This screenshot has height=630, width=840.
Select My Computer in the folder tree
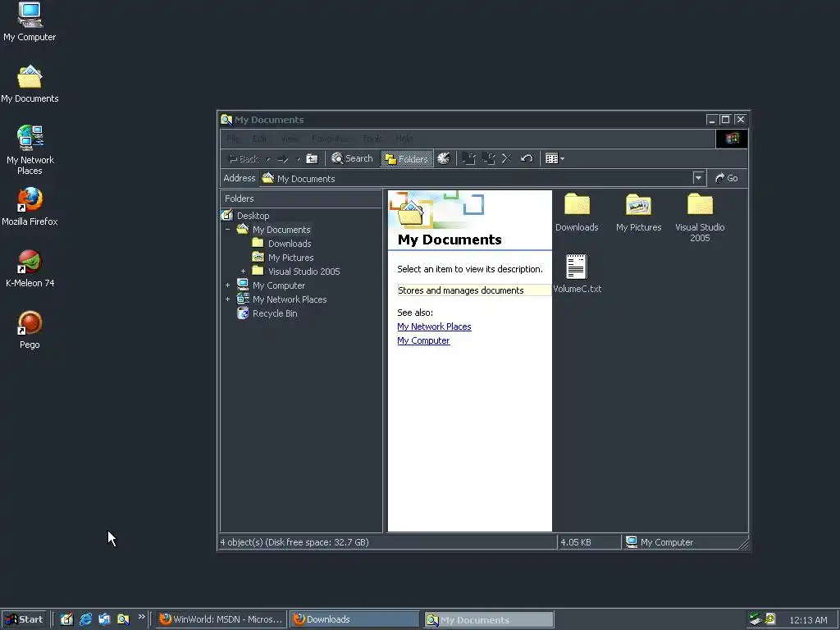[279, 285]
